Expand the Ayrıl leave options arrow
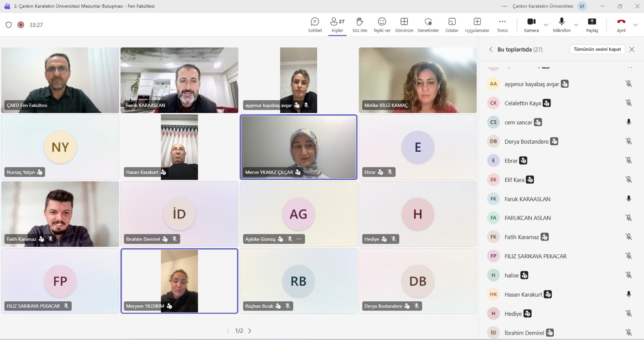 coord(636,25)
